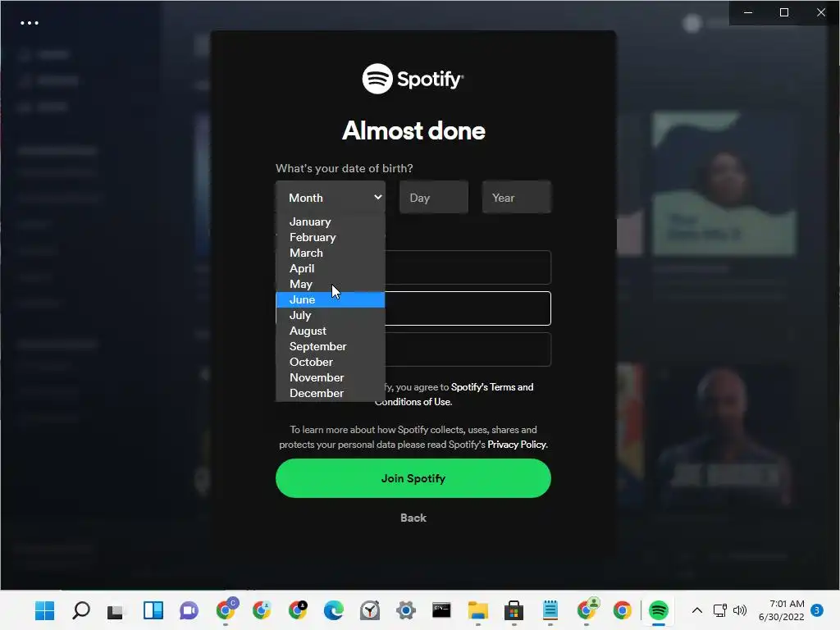Open Task View on taskbar
The width and height of the screenshot is (840, 630).
pyautogui.click(x=115, y=610)
